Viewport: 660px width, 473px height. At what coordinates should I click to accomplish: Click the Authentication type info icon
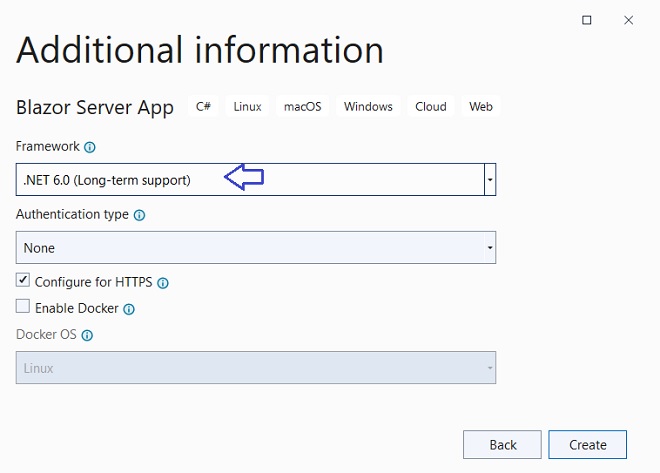coord(139,215)
